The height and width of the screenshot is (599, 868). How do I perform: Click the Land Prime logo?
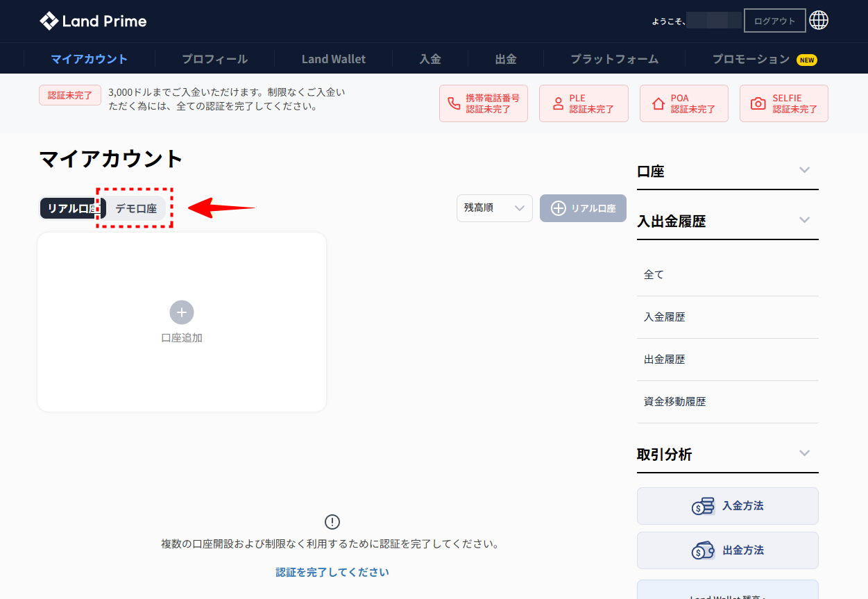[x=93, y=21]
